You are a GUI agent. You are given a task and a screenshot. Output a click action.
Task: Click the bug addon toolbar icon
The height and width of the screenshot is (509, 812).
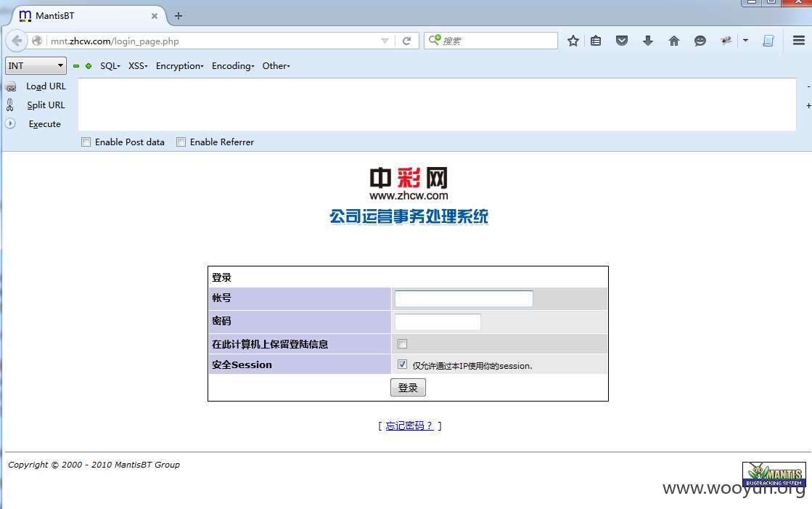point(726,41)
